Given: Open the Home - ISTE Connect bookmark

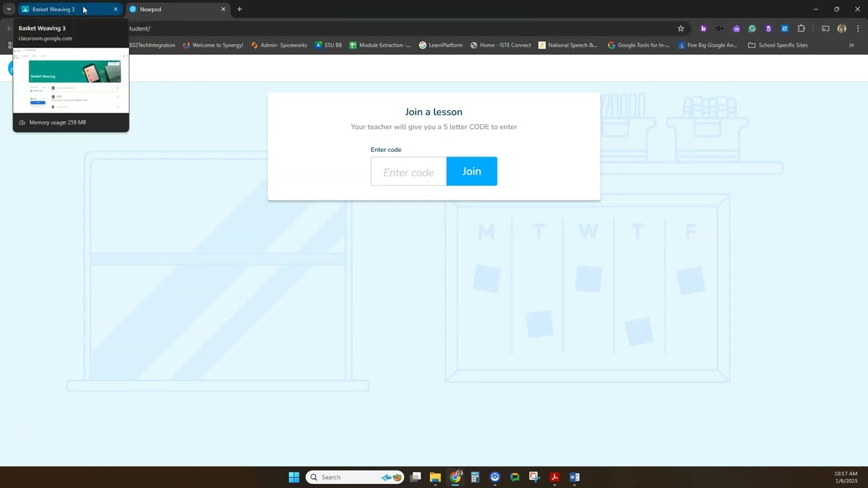Looking at the screenshot, I should 500,45.
